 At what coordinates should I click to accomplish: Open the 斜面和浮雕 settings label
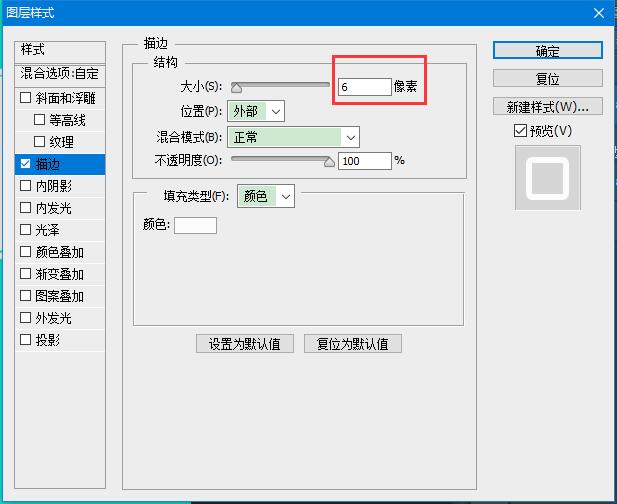coord(66,98)
